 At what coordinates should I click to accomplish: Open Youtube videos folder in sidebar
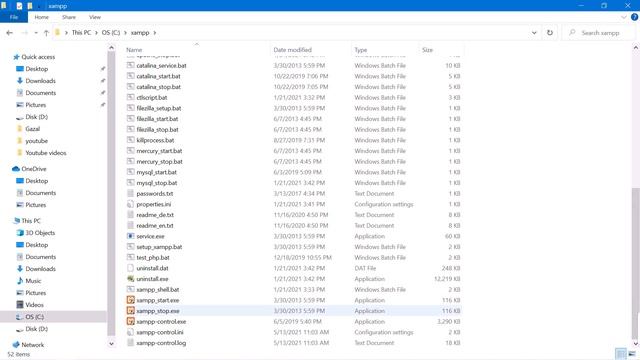pyautogui.click(x=46, y=153)
